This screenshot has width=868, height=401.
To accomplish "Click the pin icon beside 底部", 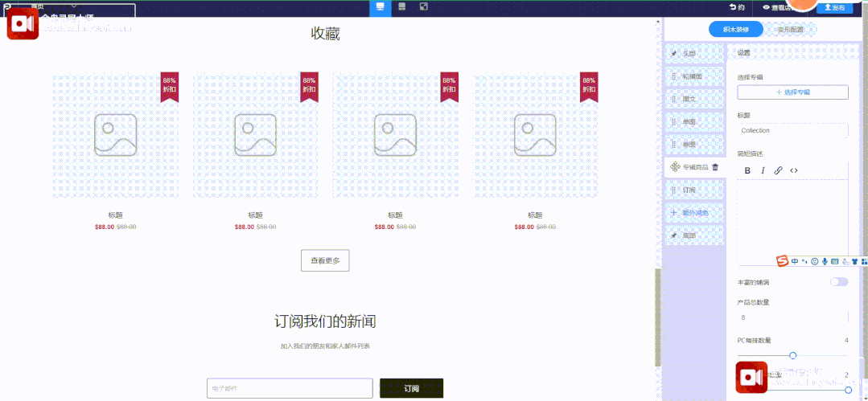I will point(673,235).
